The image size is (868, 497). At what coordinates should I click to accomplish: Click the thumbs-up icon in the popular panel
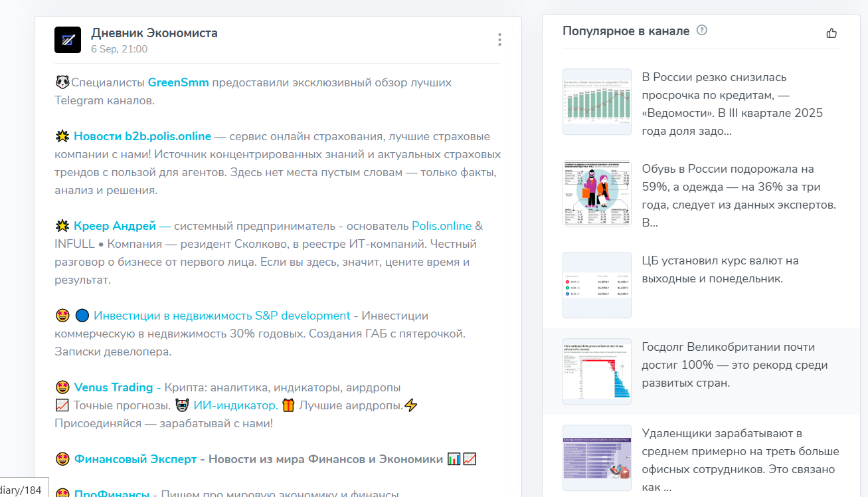click(x=831, y=32)
